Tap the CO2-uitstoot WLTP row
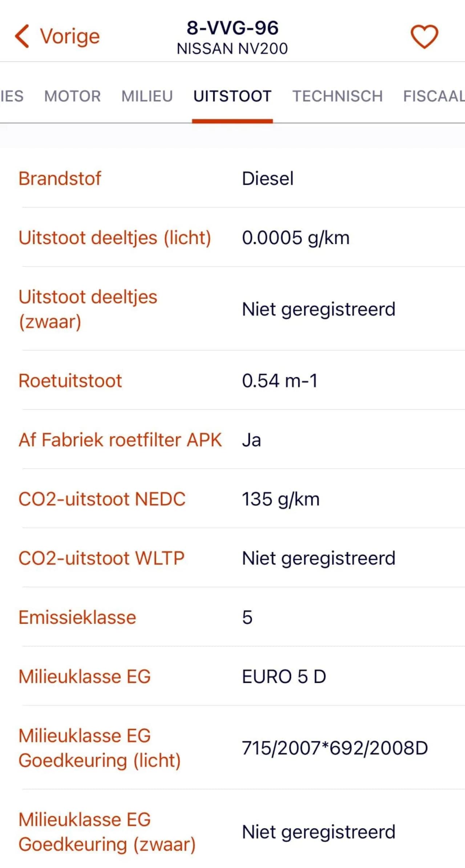This screenshot has height=868, width=465. coord(232,558)
